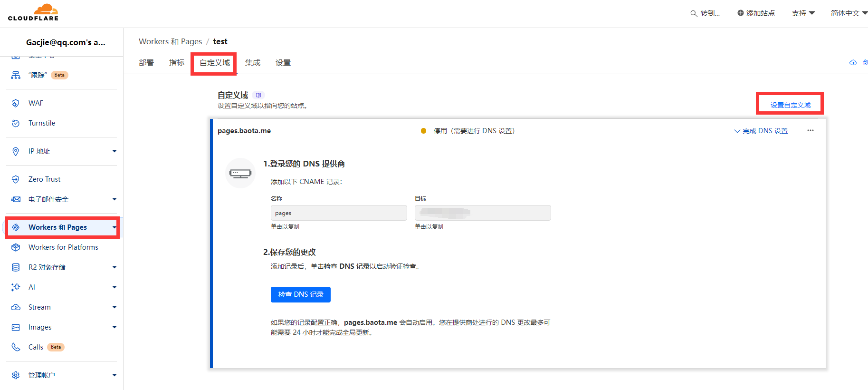This screenshot has width=868, height=390.
Task: Select the 自定义域 tab
Action: tap(215, 63)
